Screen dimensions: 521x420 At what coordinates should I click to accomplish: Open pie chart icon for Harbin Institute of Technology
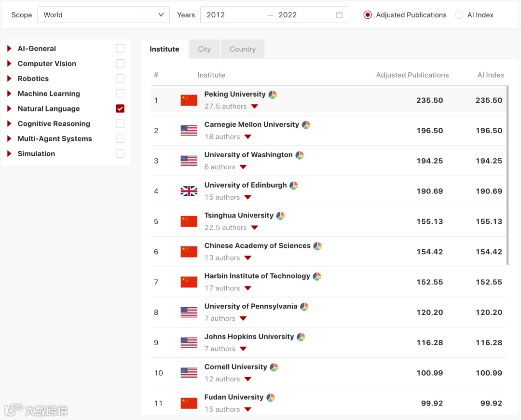click(x=317, y=276)
